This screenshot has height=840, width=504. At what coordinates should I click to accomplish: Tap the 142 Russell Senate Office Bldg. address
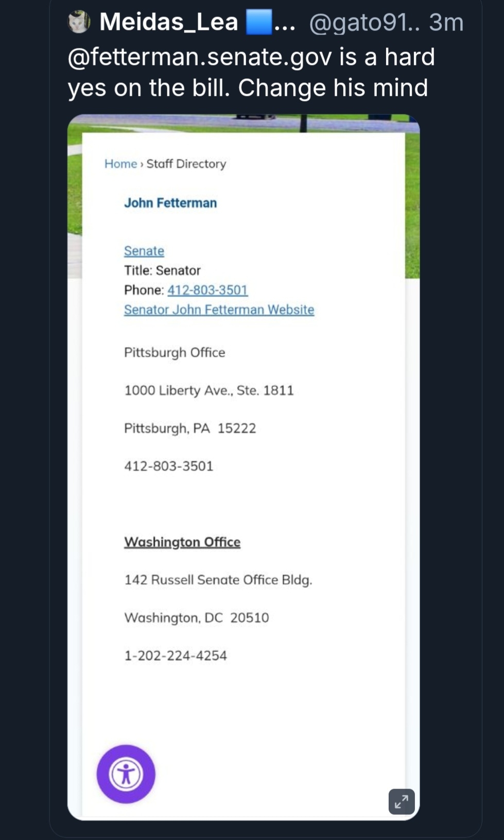click(x=218, y=580)
